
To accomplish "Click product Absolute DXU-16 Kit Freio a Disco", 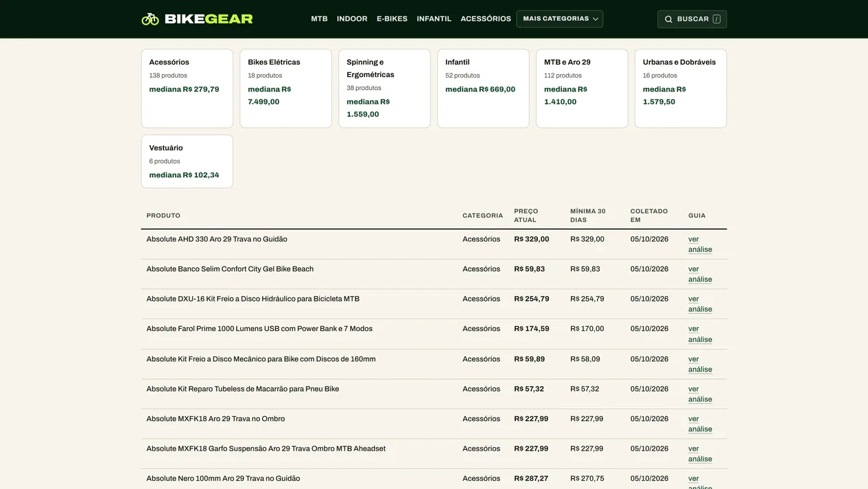I will pyautogui.click(x=253, y=299).
